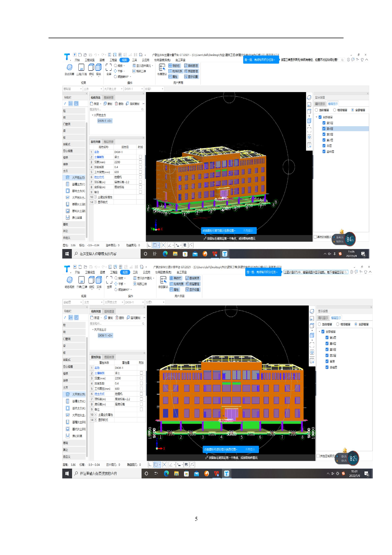Select 当前楼层 radio button in upper screenshot
Screen dimensions: 392x555
coord(316,110)
